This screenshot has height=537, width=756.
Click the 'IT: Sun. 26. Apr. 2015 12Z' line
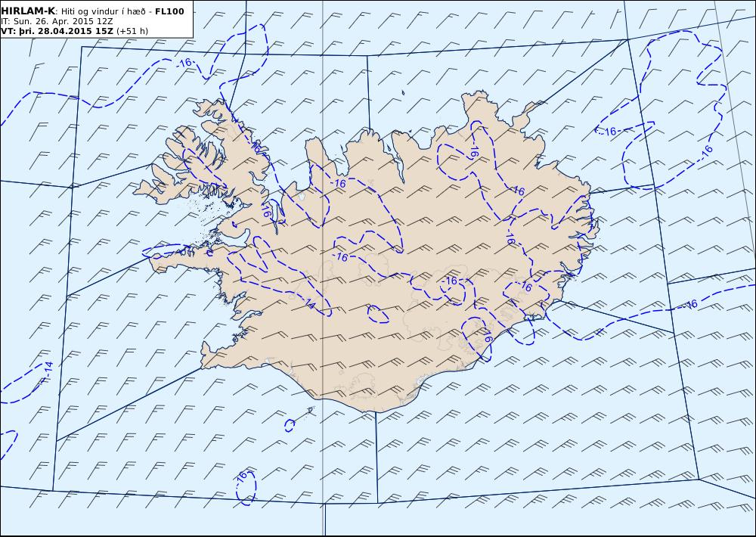57,21
